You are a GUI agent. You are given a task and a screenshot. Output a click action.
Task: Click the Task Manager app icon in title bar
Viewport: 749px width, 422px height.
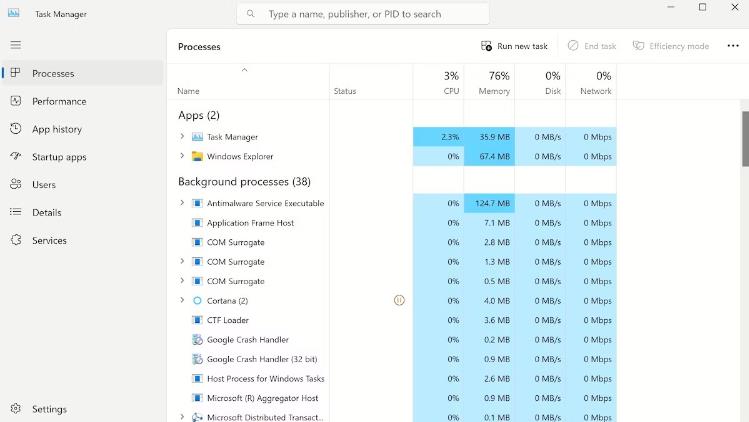pyautogui.click(x=13, y=13)
